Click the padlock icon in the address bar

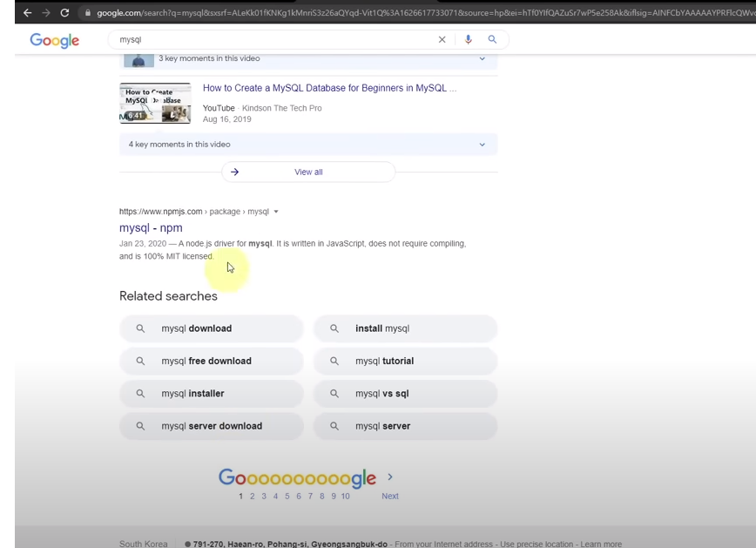point(87,13)
